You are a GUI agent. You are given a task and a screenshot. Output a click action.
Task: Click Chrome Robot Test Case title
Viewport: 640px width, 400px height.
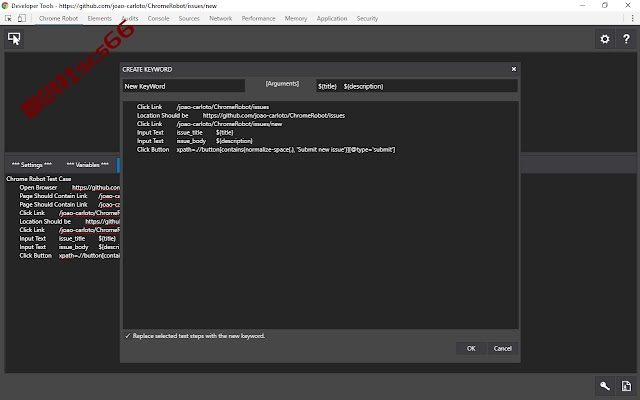pos(39,179)
